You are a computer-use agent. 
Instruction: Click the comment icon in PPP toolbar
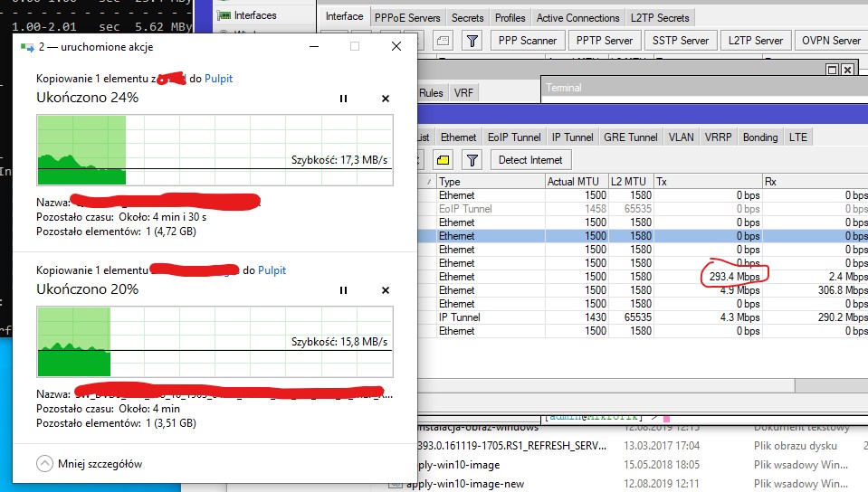pos(443,41)
